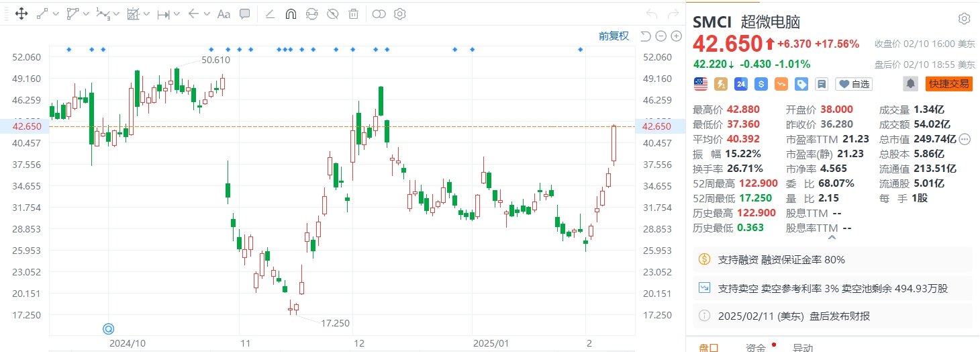Click the US flag market icon

[701, 84]
